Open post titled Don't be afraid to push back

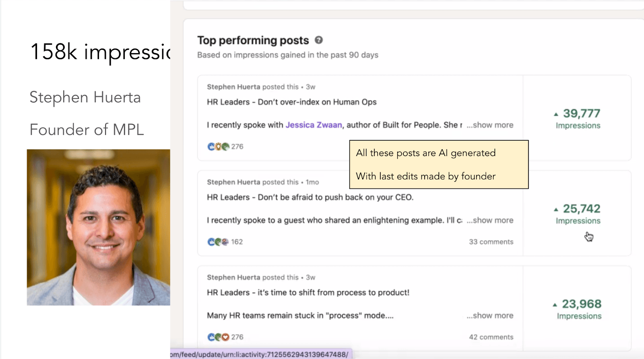[x=310, y=197]
